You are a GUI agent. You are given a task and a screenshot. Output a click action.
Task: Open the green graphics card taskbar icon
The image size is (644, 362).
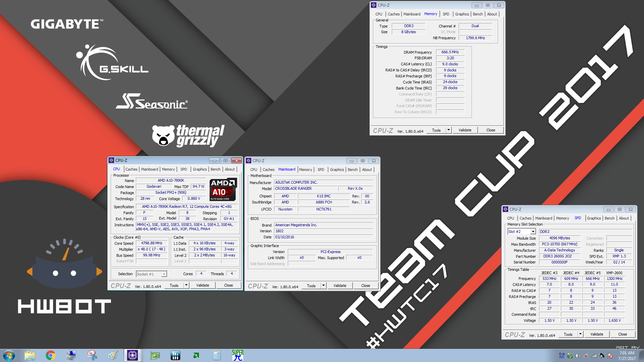tap(155, 355)
